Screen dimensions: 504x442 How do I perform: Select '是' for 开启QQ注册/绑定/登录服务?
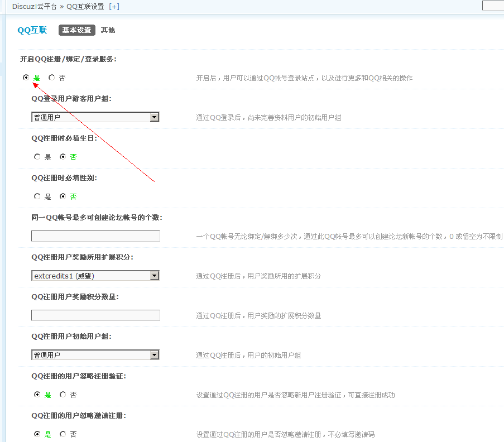click(26, 78)
